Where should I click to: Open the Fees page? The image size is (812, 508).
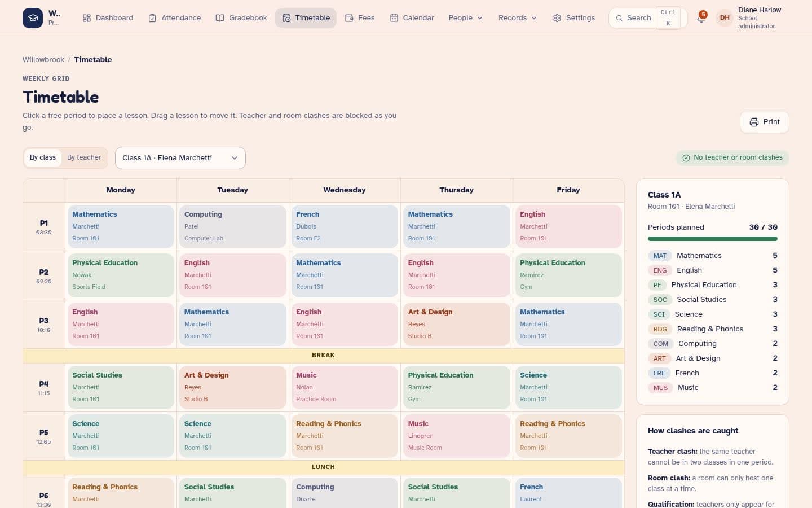360,18
